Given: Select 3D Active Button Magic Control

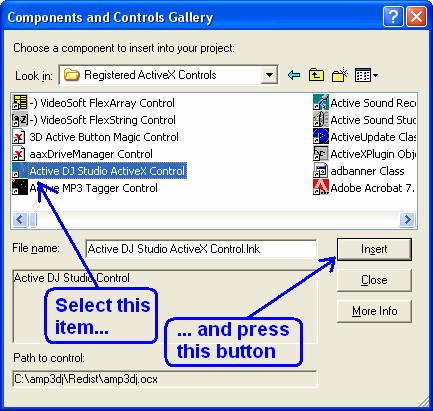Looking at the screenshot, I should tap(95, 137).
